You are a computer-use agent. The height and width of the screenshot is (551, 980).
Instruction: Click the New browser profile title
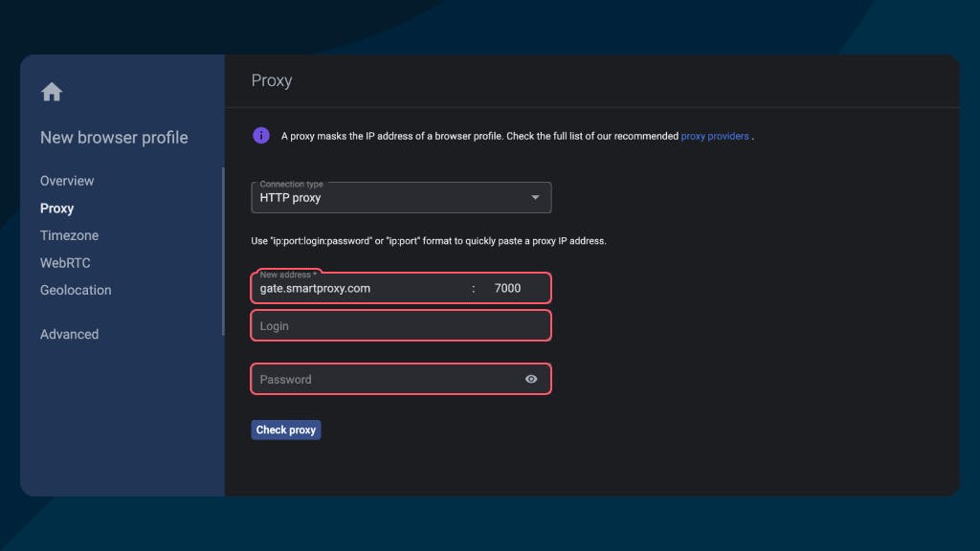[x=114, y=138]
